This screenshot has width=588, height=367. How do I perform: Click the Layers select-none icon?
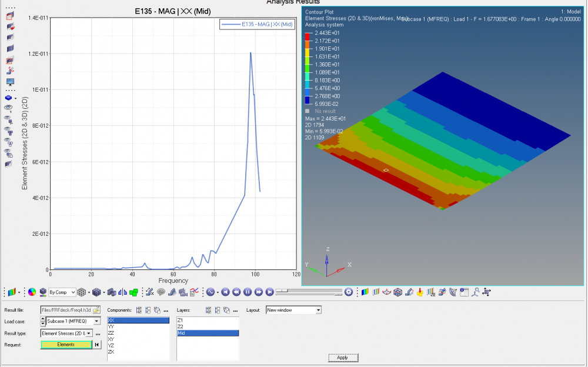coord(218,310)
